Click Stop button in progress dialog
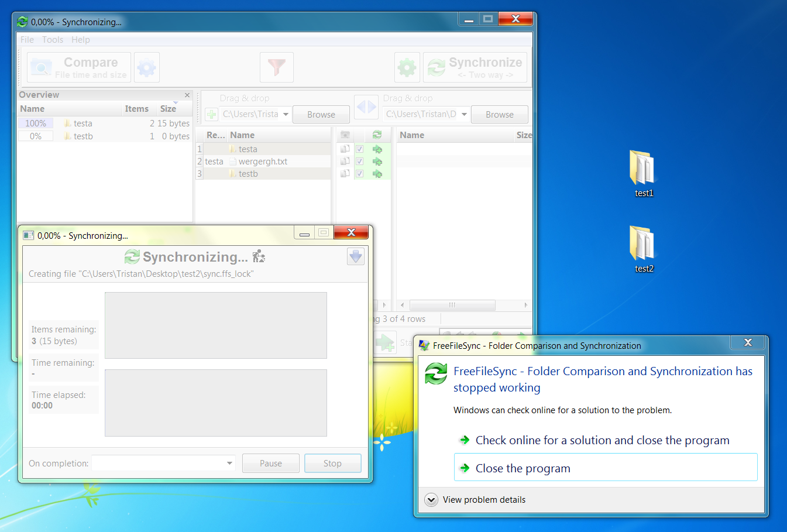 332,463
